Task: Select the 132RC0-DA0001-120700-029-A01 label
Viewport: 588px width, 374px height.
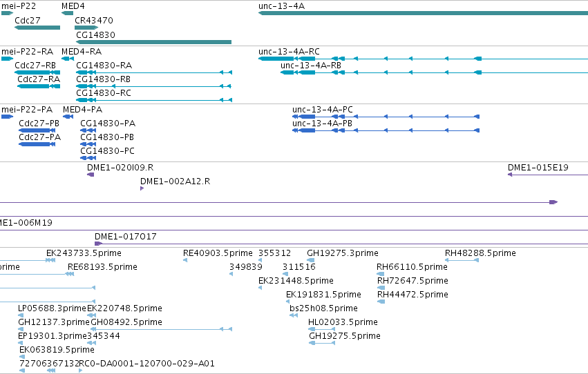Action: (x=142, y=364)
